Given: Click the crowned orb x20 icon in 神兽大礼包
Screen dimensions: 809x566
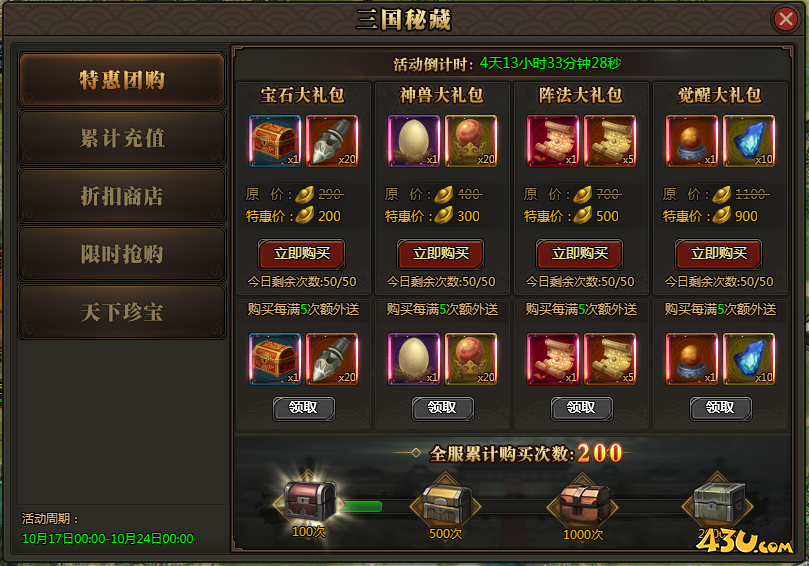Looking at the screenshot, I should (471, 141).
